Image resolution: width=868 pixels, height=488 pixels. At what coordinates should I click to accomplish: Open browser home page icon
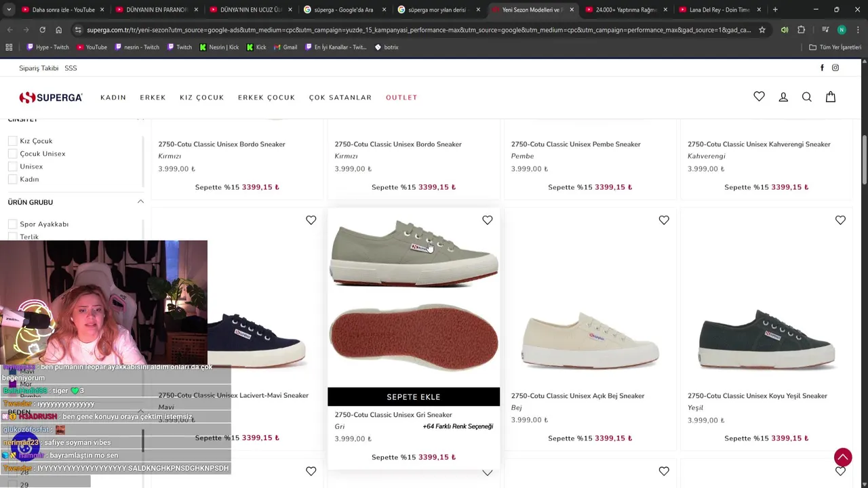tap(58, 30)
